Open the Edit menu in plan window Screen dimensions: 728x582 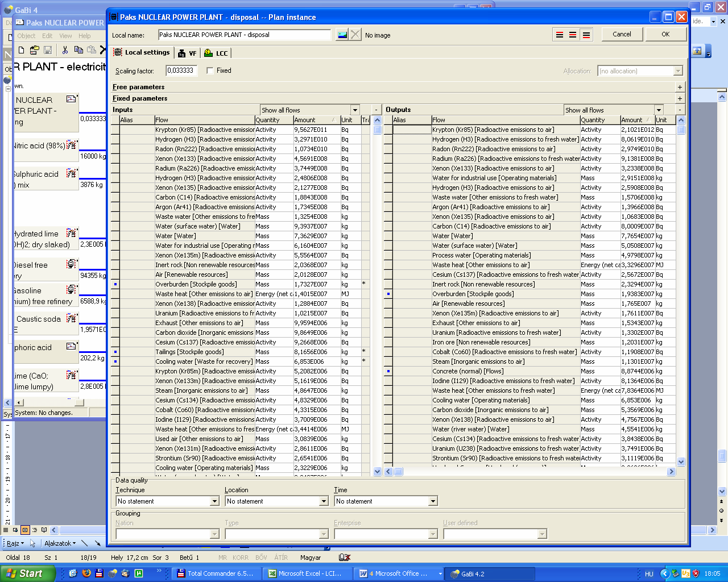[x=47, y=36]
